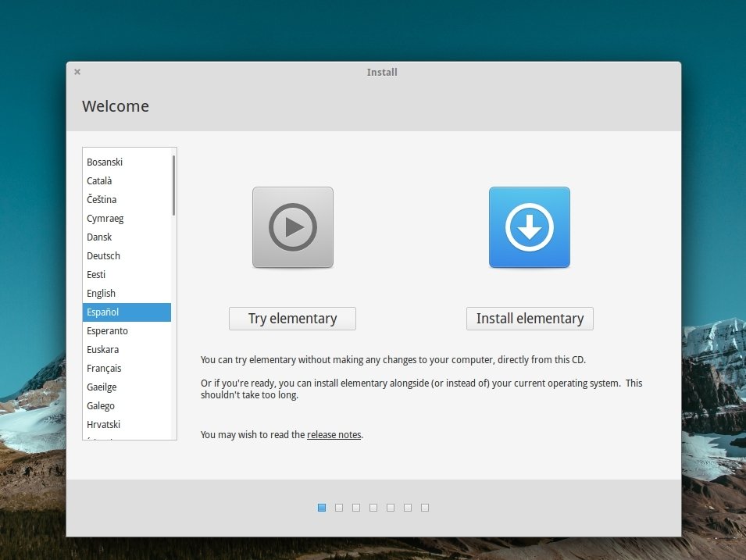Click the Install elementary button
The width and height of the screenshot is (746, 560).
point(530,319)
